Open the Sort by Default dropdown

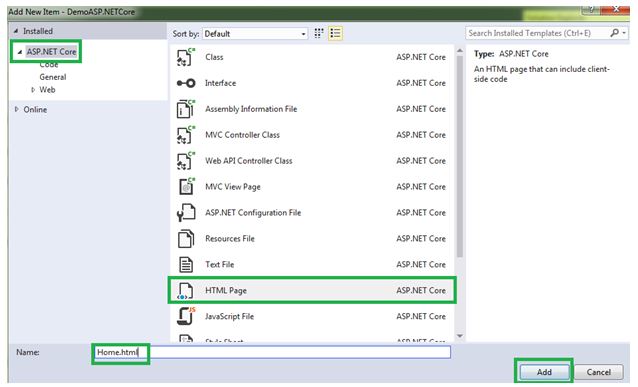(x=255, y=34)
